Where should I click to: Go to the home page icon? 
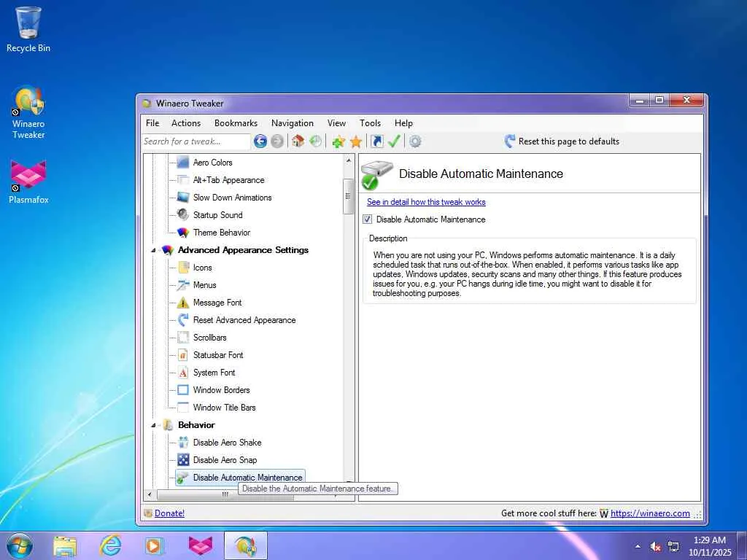(x=298, y=141)
